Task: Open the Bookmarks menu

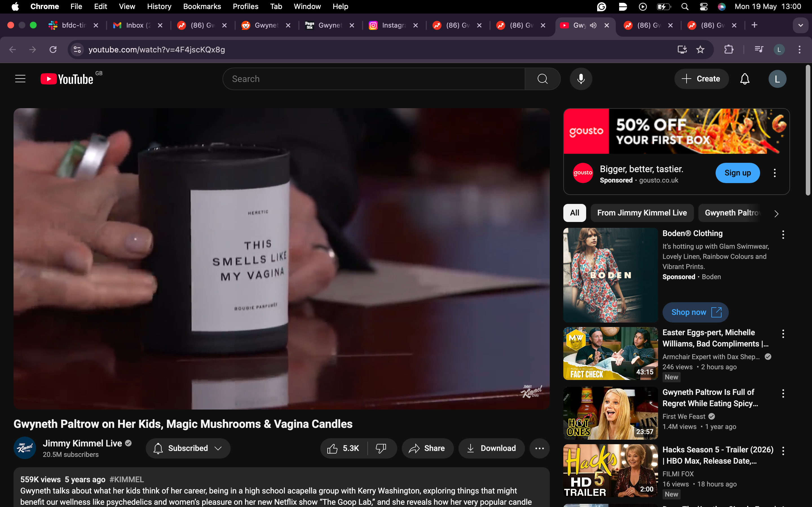Action: (x=202, y=6)
